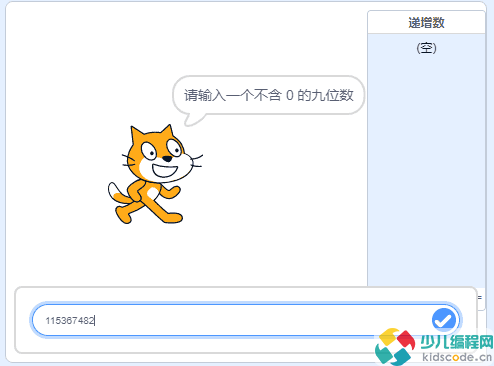Submit the answer with the blue checkmark button
The image size is (494, 366).
[x=444, y=319]
